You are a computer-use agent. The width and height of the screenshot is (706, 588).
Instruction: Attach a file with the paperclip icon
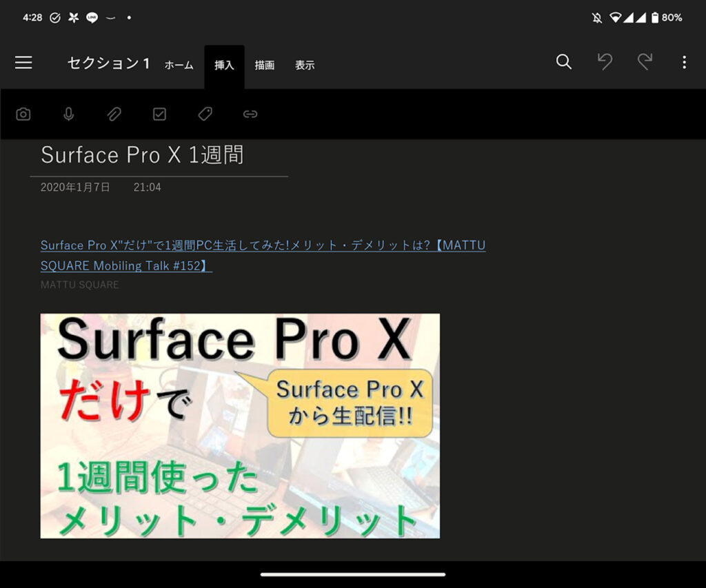(x=114, y=114)
